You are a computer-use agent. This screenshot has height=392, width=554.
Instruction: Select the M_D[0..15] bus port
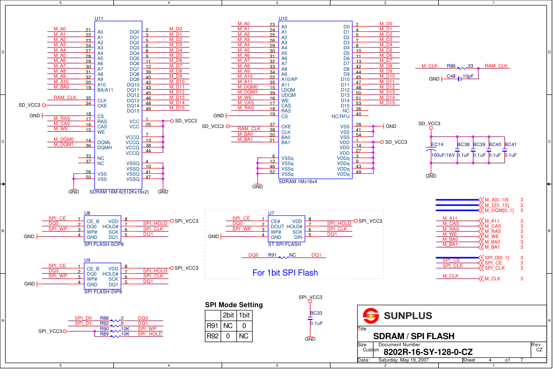[x=494, y=205]
